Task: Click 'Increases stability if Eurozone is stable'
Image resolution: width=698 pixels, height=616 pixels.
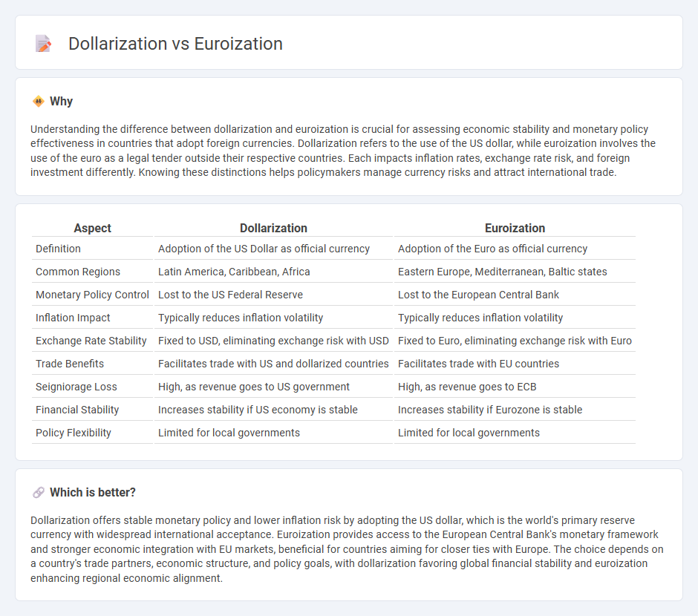Action: point(489,410)
